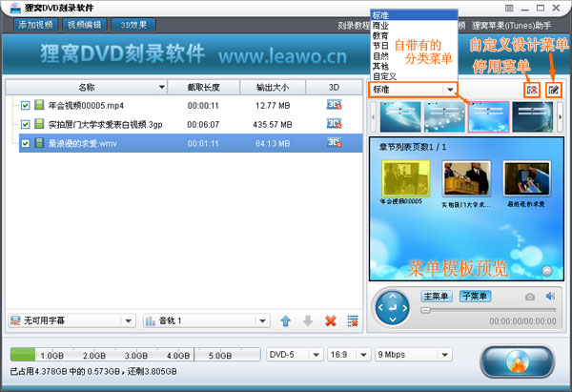Delete selected video with red X

point(331,321)
